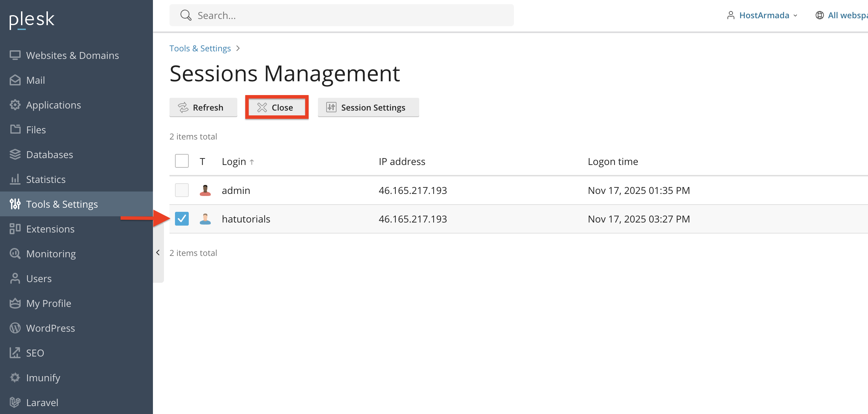Click the hatutorials login name
The height and width of the screenshot is (414, 868).
pos(246,219)
